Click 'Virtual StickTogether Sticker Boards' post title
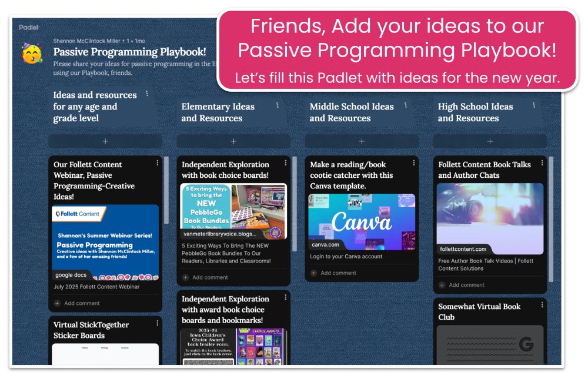 pyautogui.click(x=91, y=330)
